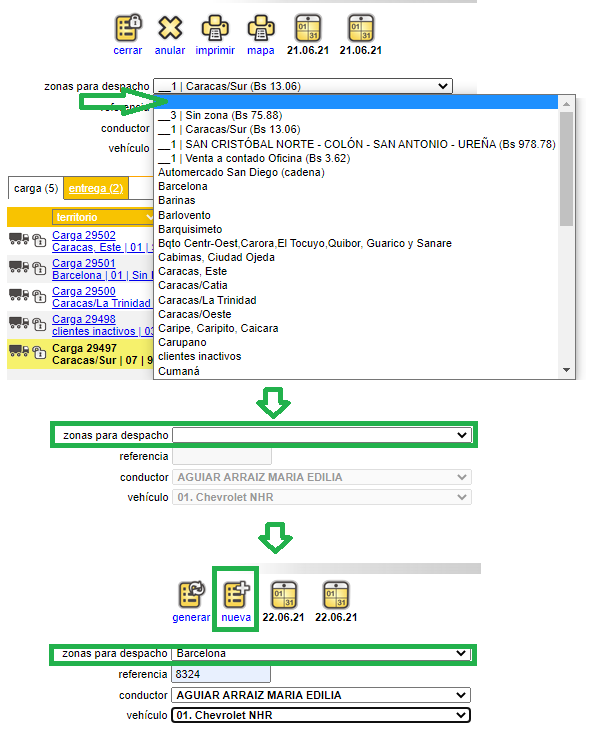Switch to entrega (2) tab
592x742 pixels.
[x=96, y=188]
